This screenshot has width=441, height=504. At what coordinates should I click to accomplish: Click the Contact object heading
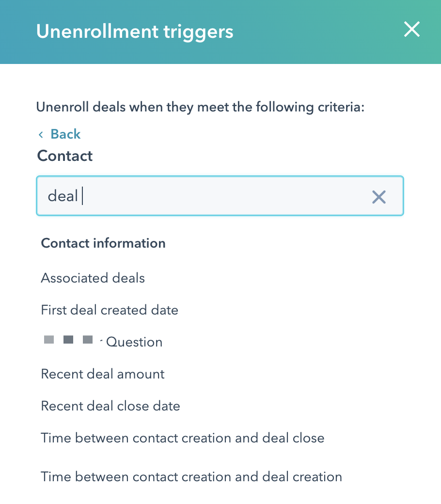pyautogui.click(x=65, y=156)
